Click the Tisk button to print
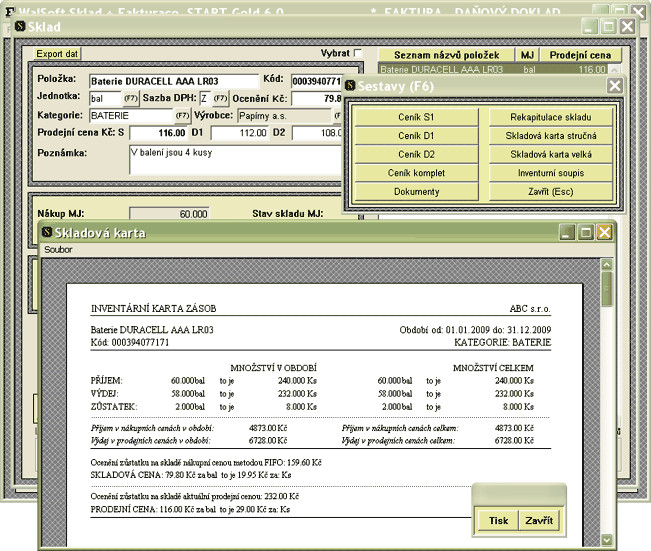The image size is (651, 551). click(498, 520)
